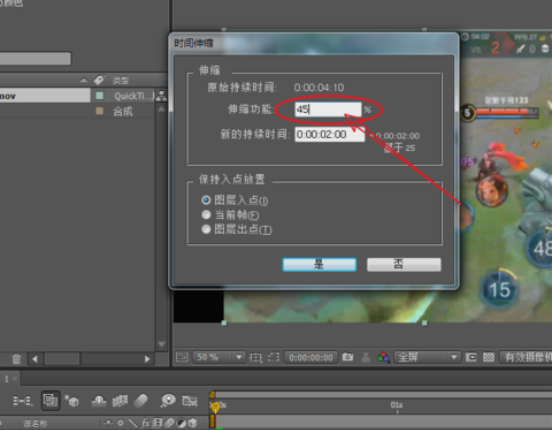Click the grid and guide options icon
This screenshot has width=552, height=430.
(x=256, y=357)
